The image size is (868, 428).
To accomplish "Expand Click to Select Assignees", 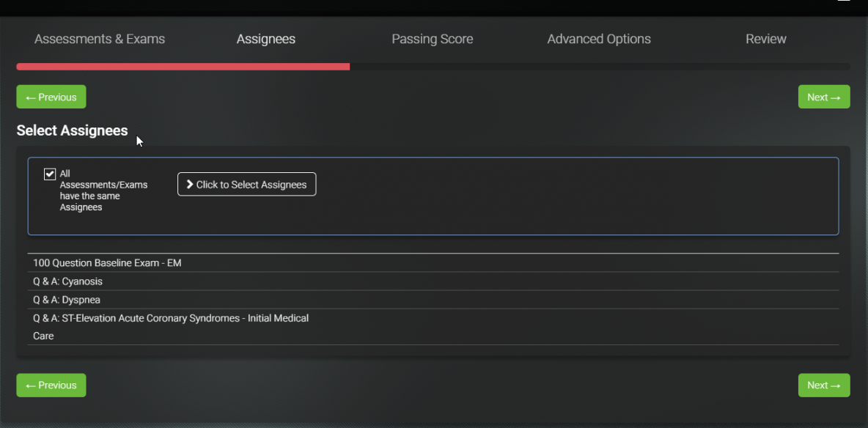I will pos(247,185).
